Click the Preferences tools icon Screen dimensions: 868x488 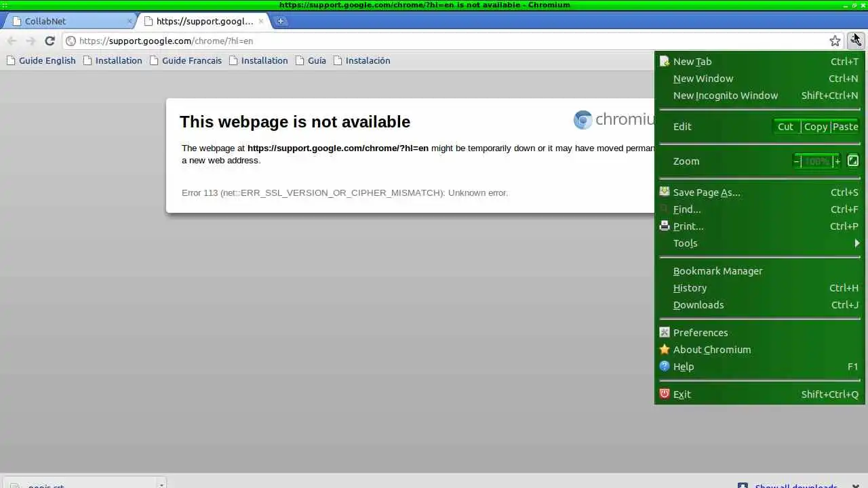[665, 332]
